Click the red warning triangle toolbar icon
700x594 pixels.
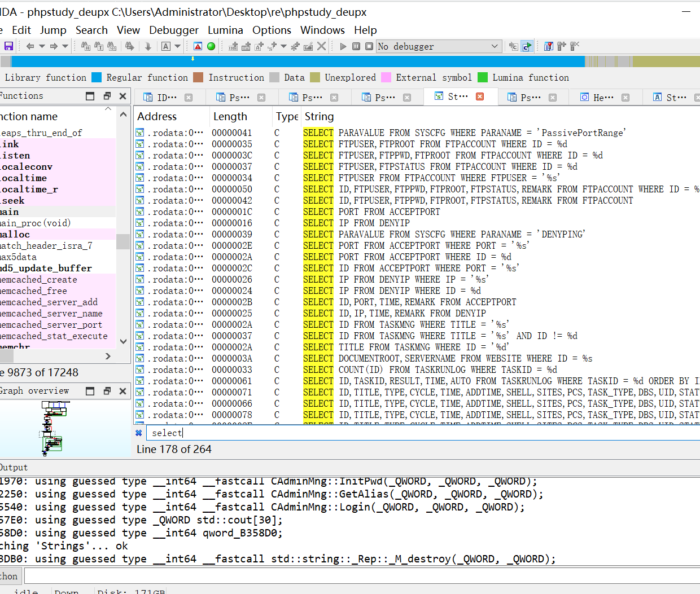[198, 46]
